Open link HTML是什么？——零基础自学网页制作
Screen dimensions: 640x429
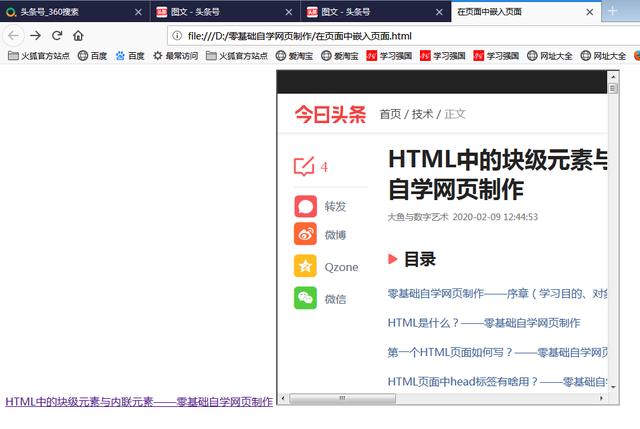tap(484, 323)
